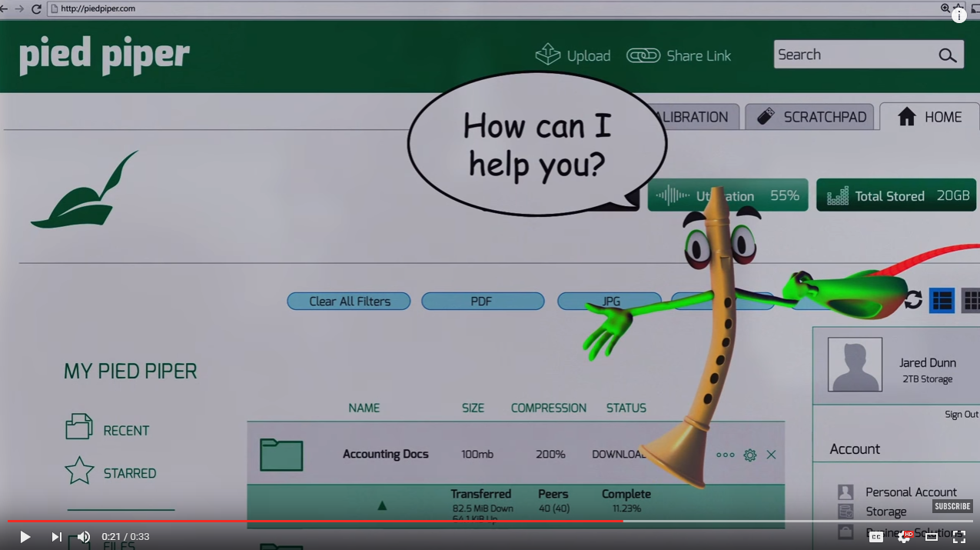Toggle the PDF filter pill
This screenshot has width=980, height=550.
pyautogui.click(x=483, y=301)
